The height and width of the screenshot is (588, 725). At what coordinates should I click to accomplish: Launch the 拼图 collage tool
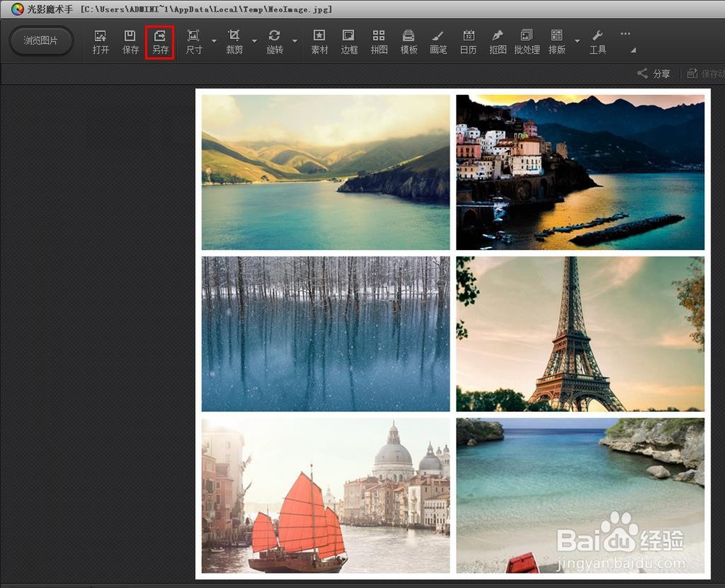379,42
